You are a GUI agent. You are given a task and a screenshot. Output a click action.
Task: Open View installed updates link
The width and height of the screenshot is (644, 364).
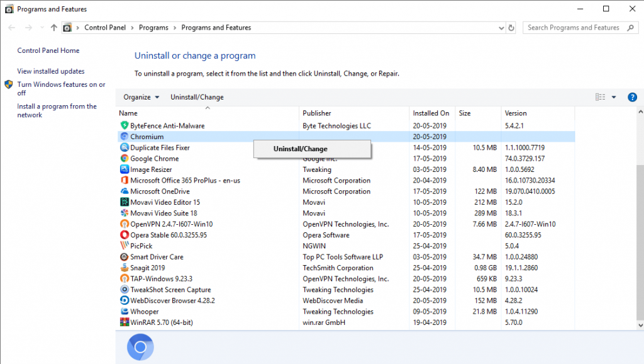(x=50, y=71)
